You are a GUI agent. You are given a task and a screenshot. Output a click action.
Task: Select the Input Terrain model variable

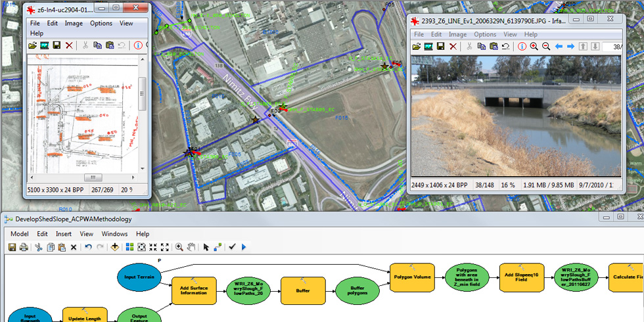(139, 277)
